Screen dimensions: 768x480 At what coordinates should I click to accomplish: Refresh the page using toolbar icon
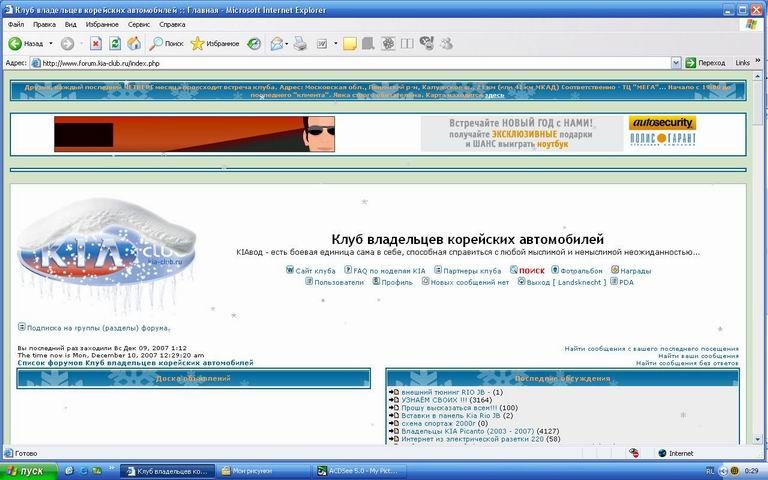tap(115, 44)
